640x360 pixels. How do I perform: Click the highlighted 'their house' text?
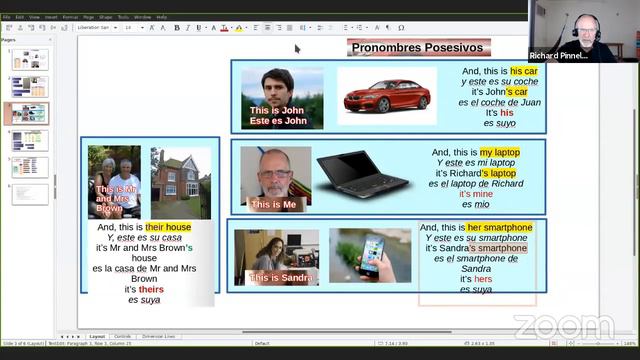(x=168, y=227)
